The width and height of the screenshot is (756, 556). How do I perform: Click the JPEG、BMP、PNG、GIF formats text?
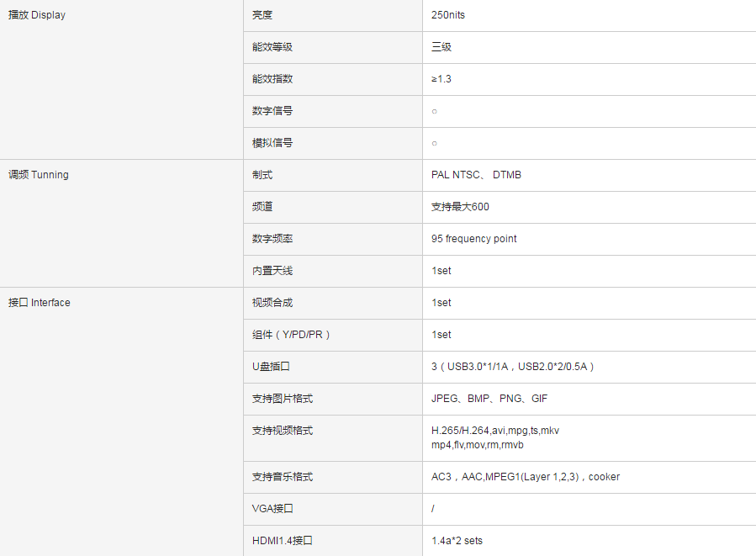[489, 399]
